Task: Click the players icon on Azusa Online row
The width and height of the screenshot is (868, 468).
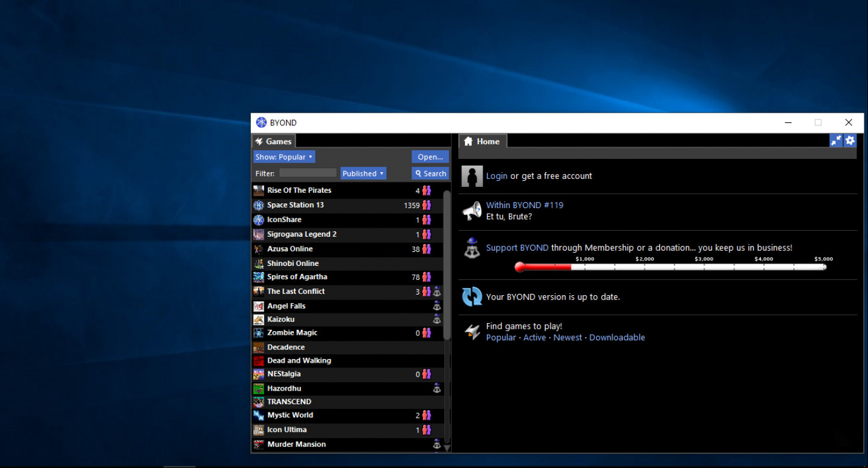Action: coord(427,249)
